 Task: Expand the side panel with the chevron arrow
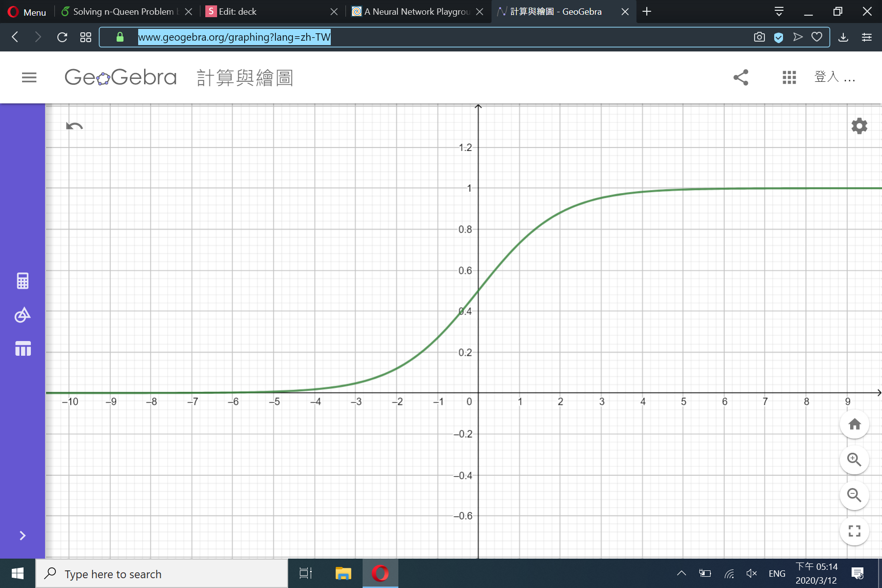(23, 536)
